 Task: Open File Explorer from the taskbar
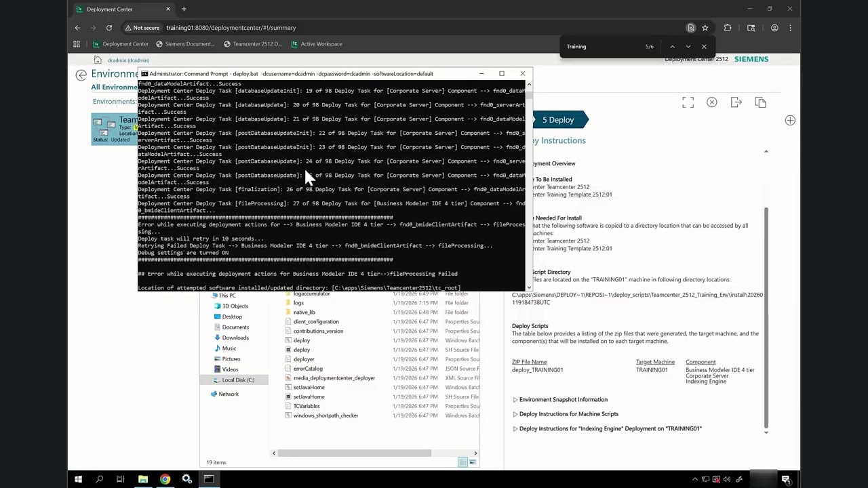143,479
